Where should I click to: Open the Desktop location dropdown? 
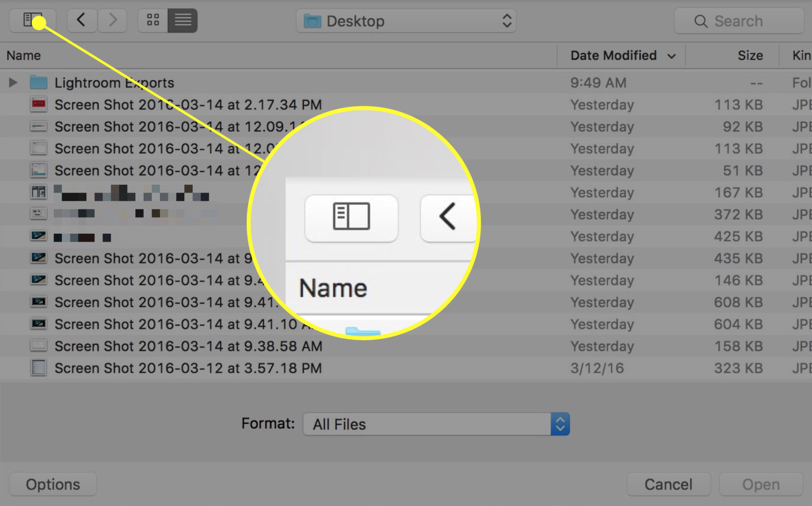pyautogui.click(x=506, y=21)
